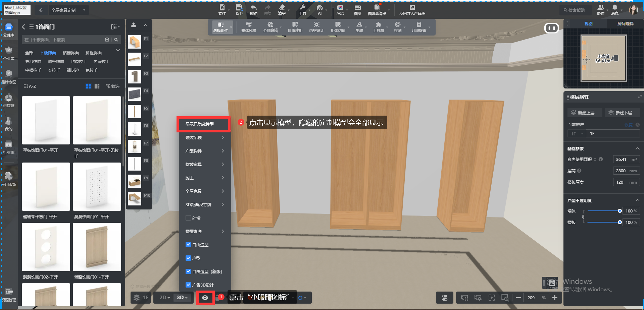Image resolution: width=644 pixels, height=310 pixels.
Task: Switch to the 房间选择 tab
Action: point(625,23)
